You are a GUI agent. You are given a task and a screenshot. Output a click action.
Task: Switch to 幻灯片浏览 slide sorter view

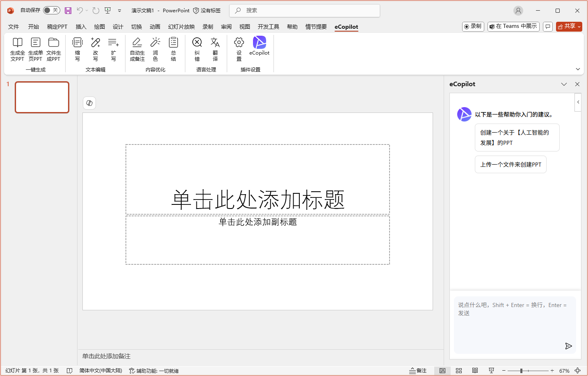[459, 370]
